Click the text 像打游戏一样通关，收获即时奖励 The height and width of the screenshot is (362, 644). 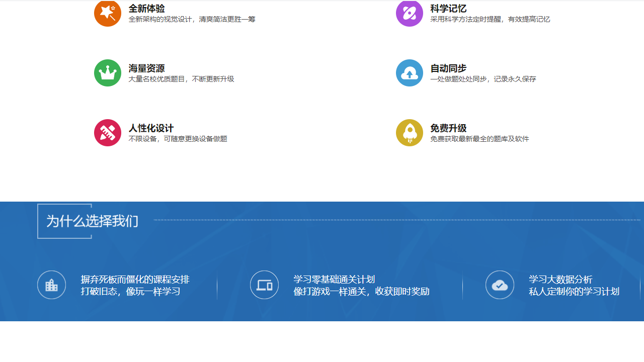pos(361,291)
